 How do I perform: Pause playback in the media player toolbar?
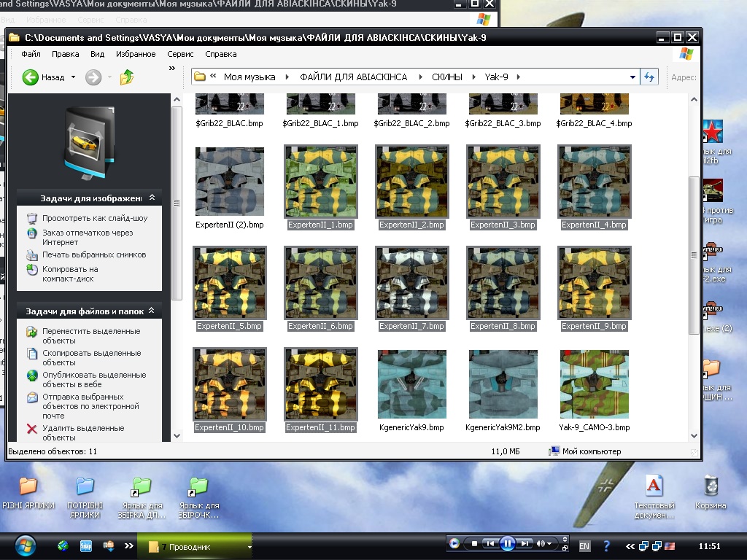508,543
